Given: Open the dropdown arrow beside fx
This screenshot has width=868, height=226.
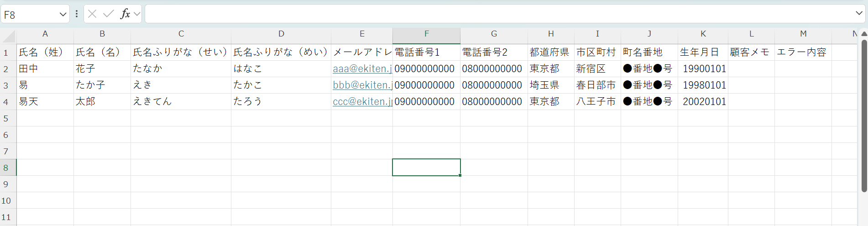Looking at the screenshot, I should [x=137, y=15].
